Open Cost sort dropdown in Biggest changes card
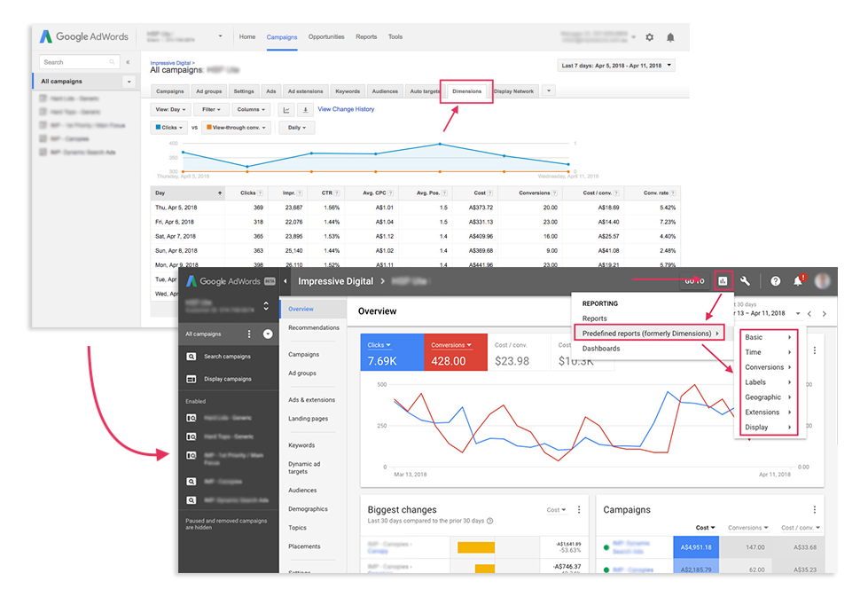Screen dimensions: 868x605 click(556, 510)
